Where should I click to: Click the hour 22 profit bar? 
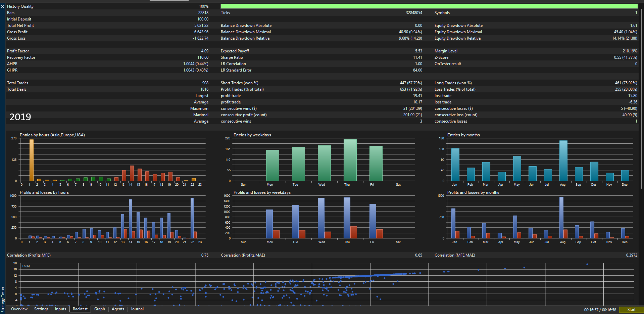pyautogui.click(x=192, y=218)
